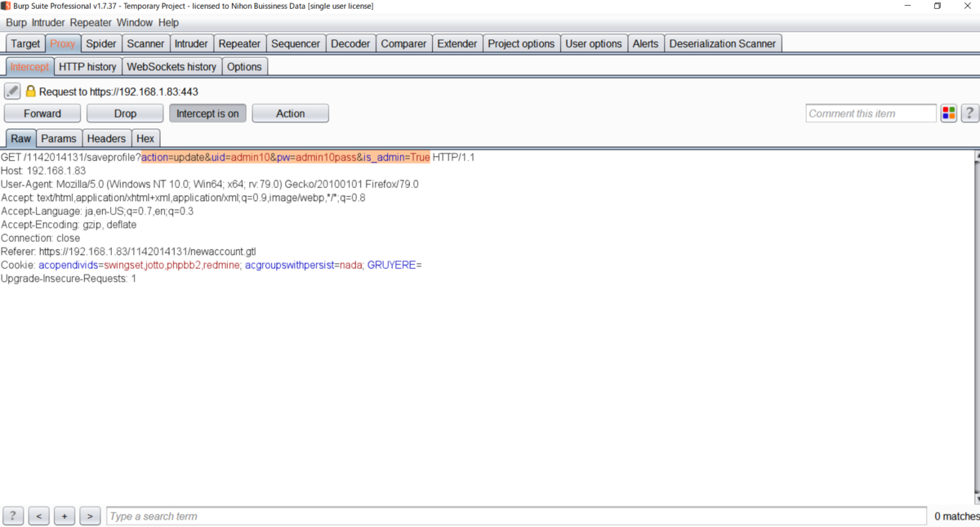The height and width of the screenshot is (527, 980).
Task: Switch to the Sequencer tab
Action: point(296,43)
